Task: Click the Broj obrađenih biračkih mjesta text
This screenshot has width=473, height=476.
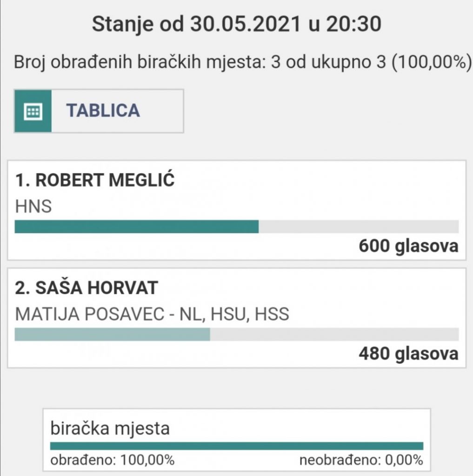Action: 240,62
